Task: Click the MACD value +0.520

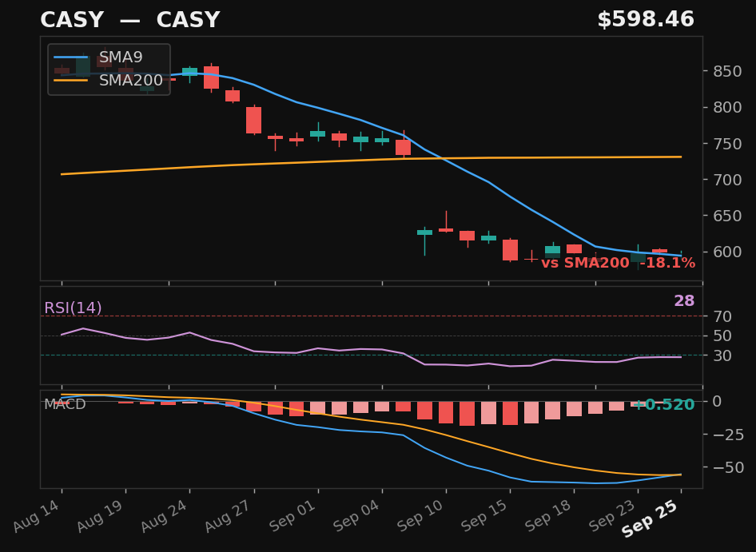Action: coord(664,405)
